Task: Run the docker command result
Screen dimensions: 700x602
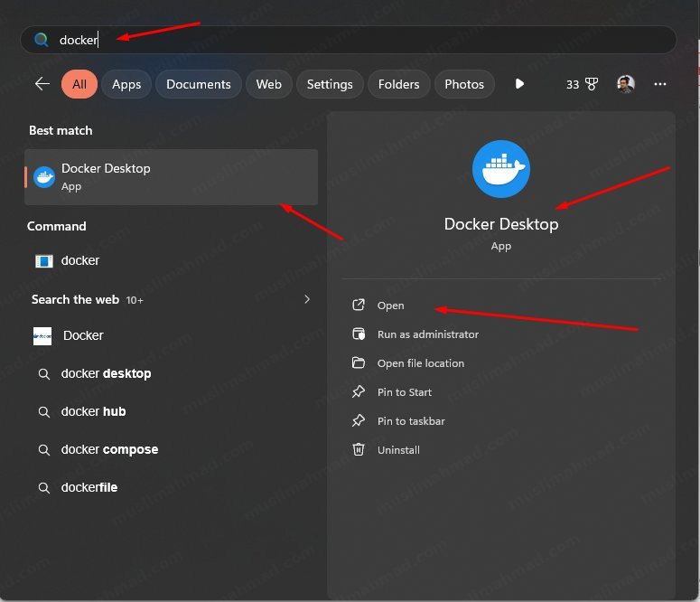Action: 171,260
